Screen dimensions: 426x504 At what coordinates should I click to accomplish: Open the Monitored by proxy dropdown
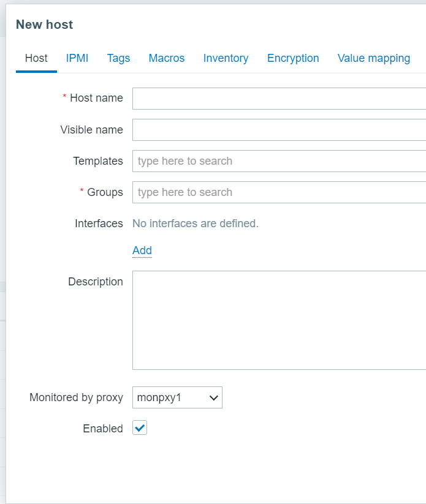point(177,397)
